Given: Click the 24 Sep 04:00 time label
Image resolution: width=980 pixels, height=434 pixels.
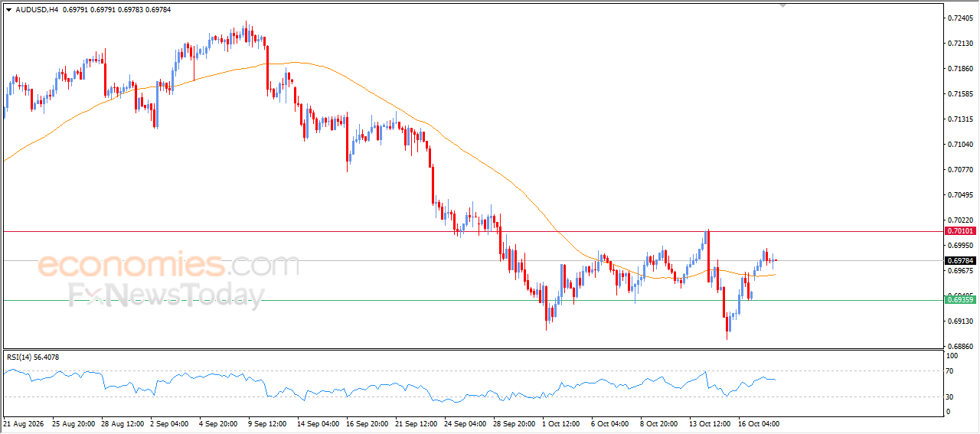Looking at the screenshot, I should (465, 423).
